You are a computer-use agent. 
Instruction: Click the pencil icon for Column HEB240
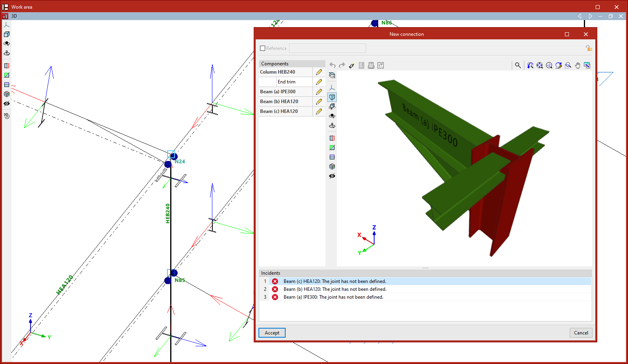pyautogui.click(x=319, y=72)
